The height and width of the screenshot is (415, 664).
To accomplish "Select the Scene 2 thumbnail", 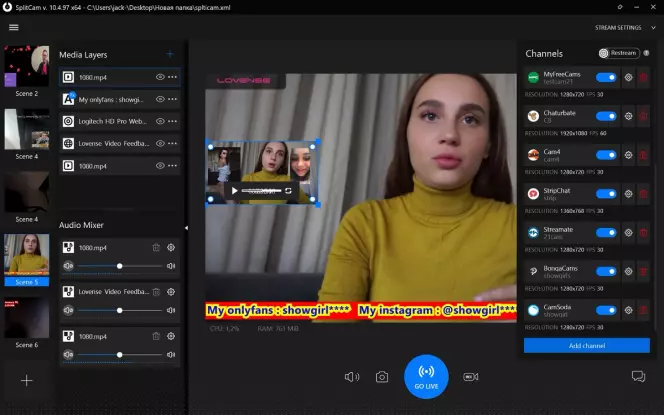I will [27, 67].
